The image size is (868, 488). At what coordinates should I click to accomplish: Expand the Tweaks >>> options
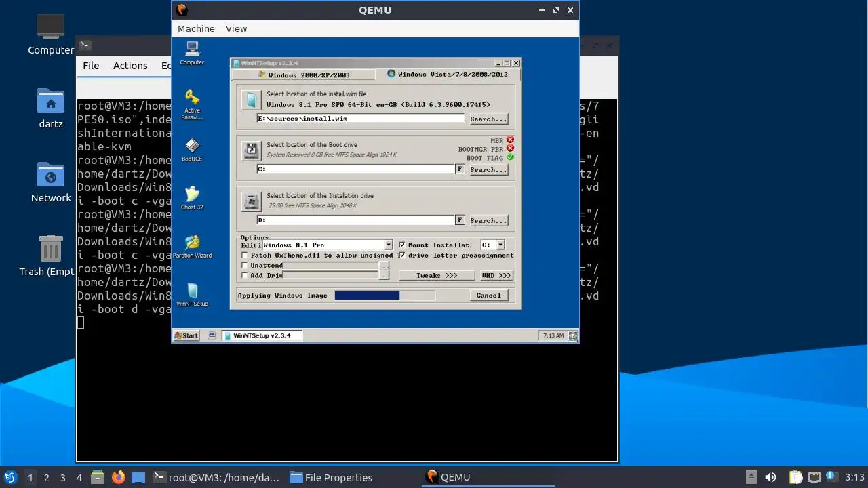(x=436, y=276)
